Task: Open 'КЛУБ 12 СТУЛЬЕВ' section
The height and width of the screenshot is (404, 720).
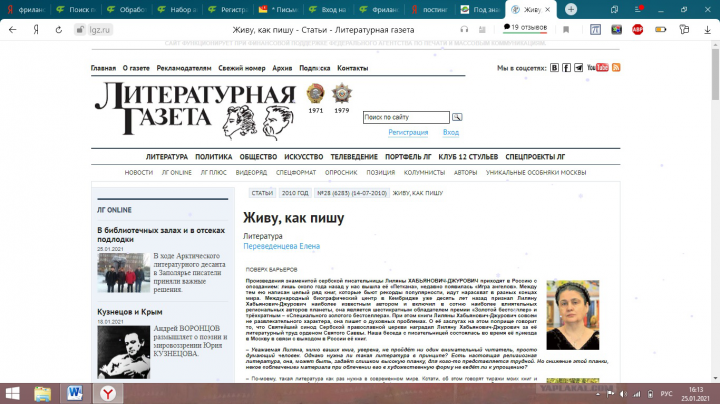Action: [x=468, y=157]
